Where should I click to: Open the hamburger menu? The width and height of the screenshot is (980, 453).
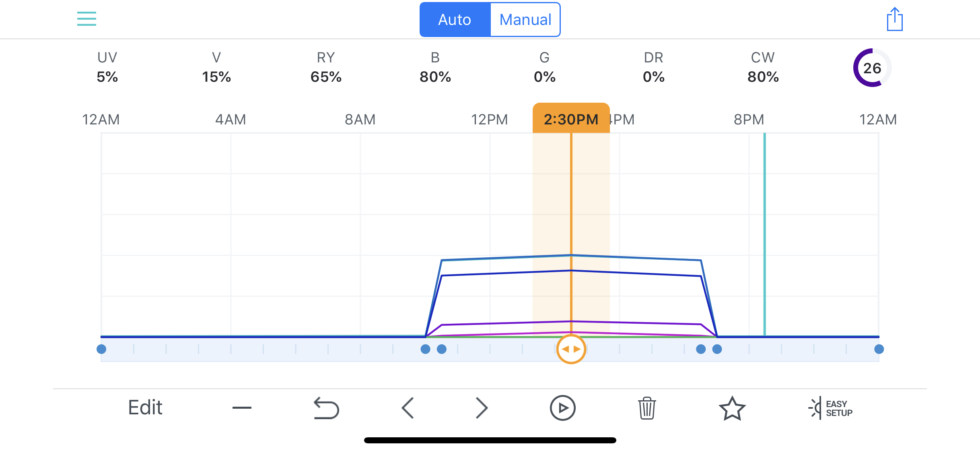(x=86, y=19)
